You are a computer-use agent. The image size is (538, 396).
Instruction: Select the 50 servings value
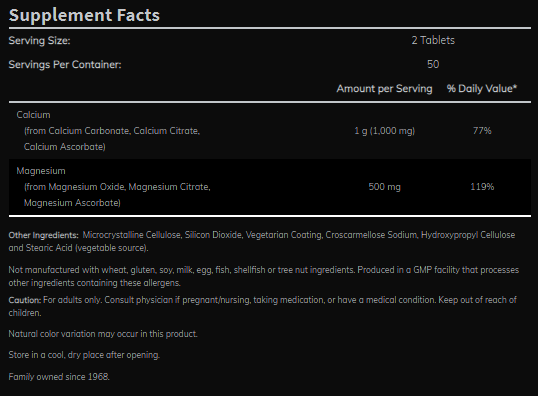tap(433, 64)
